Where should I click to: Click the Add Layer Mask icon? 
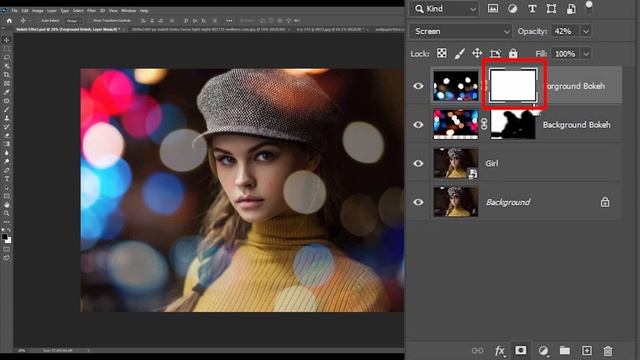(520, 350)
